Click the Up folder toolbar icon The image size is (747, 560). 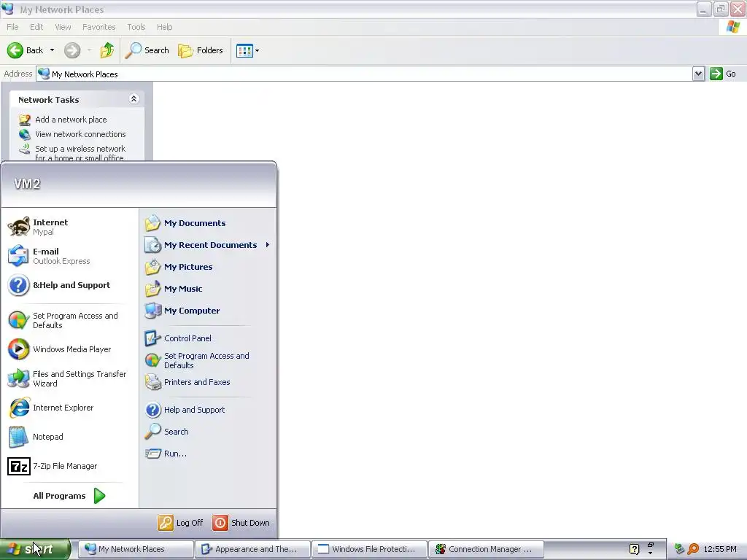coord(107,50)
